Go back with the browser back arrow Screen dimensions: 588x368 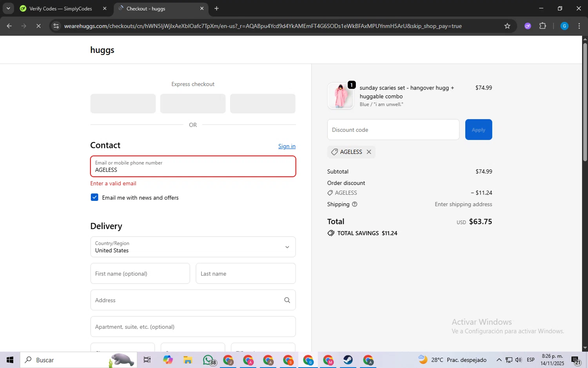pyautogui.click(x=9, y=26)
